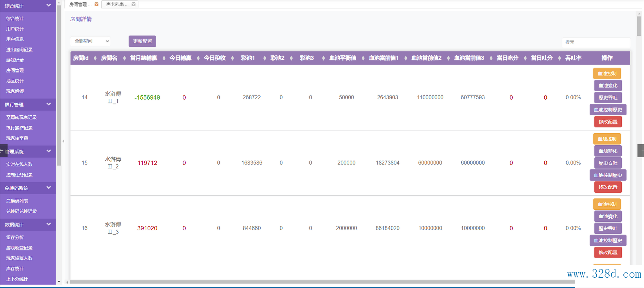Sort by 當月總輸贏 column arrows
Image resolution: width=644 pixels, height=288 pixels.
164,58
